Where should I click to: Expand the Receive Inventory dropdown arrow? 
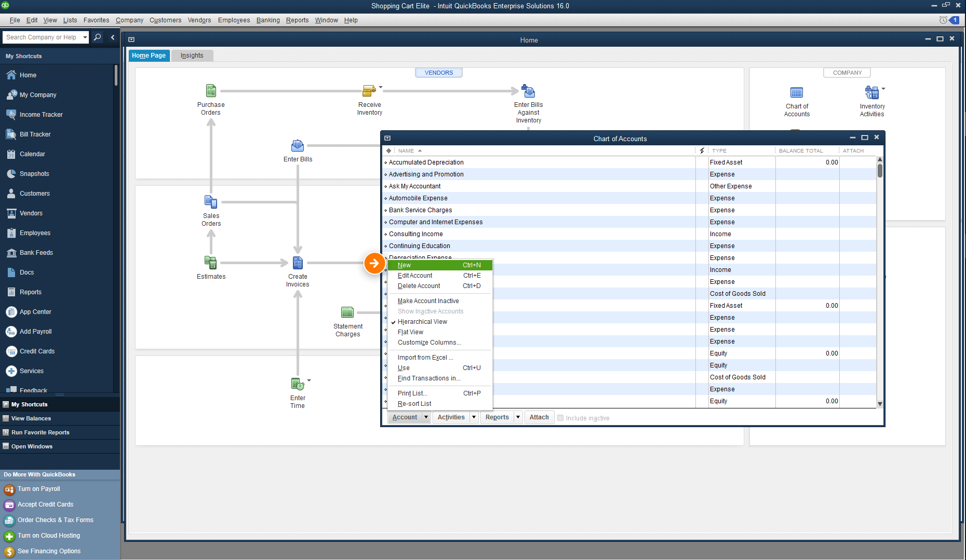click(x=381, y=87)
